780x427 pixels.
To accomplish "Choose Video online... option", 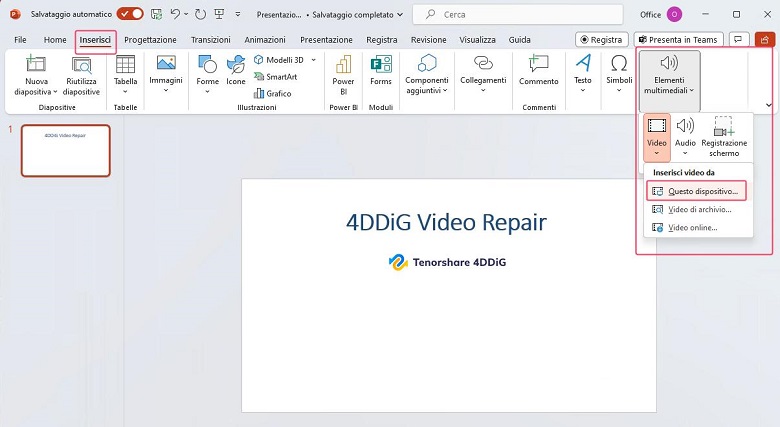I will [x=696, y=228].
